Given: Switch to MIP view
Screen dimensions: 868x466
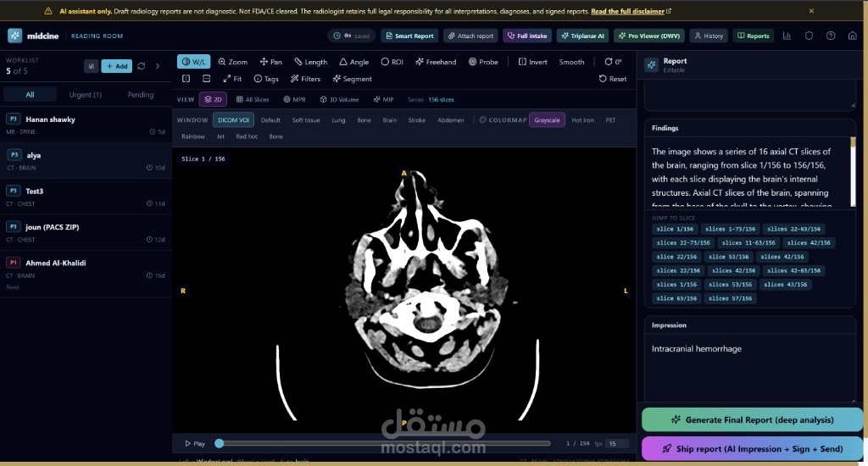Looking at the screenshot, I should [384, 100].
